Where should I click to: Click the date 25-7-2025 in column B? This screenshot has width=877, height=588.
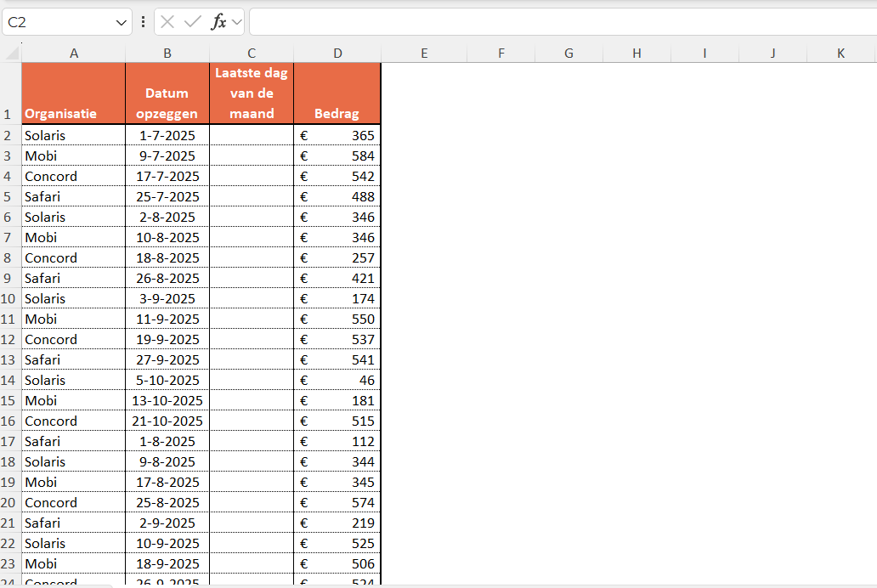167,196
